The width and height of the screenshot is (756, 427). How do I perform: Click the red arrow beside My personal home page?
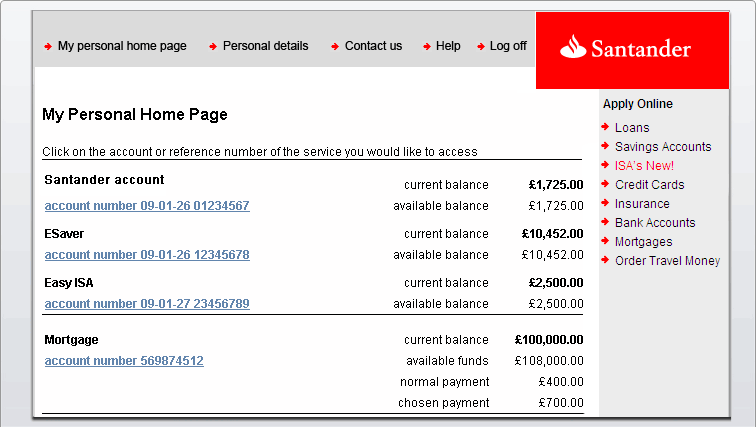tap(48, 47)
